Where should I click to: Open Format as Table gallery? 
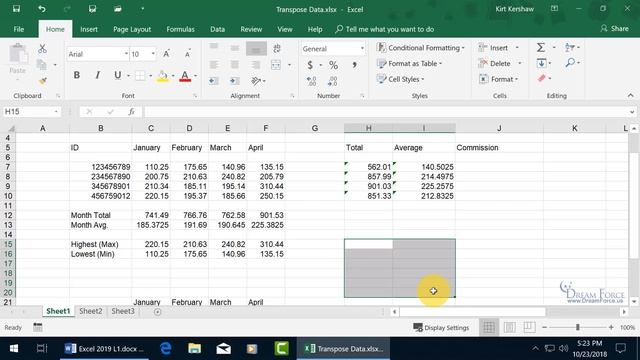coord(409,64)
